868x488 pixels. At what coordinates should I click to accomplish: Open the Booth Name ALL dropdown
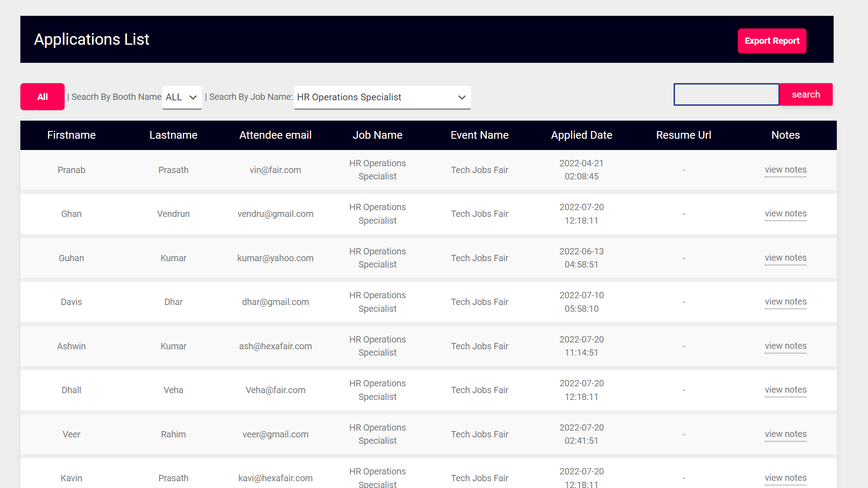(x=182, y=97)
